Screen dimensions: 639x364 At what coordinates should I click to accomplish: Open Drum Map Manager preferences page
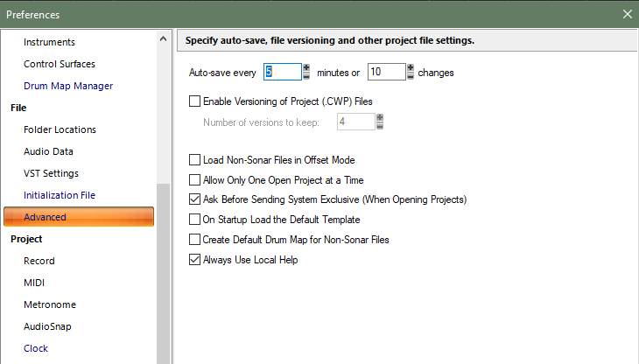coord(68,86)
